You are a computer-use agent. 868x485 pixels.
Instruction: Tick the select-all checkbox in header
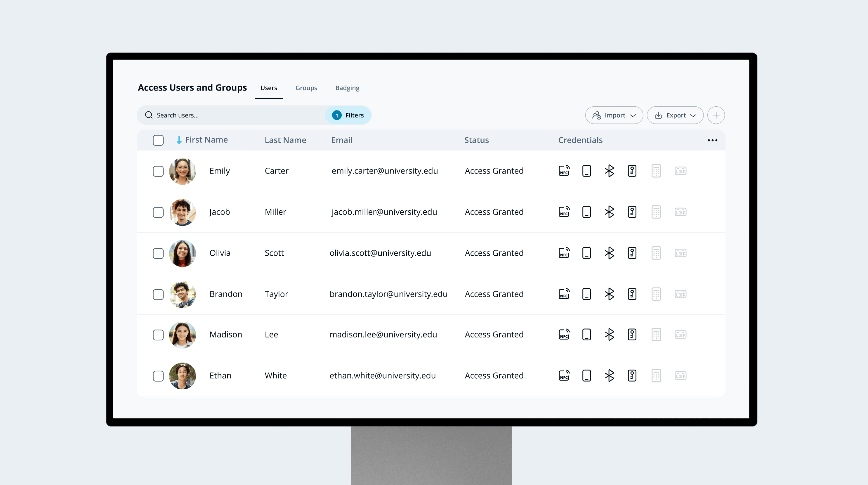pyautogui.click(x=158, y=140)
